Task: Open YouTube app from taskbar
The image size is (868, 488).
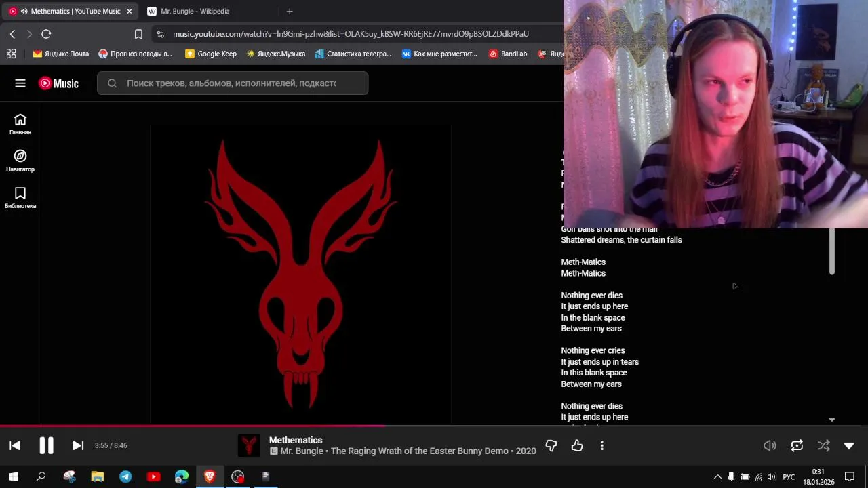Action: click(153, 476)
